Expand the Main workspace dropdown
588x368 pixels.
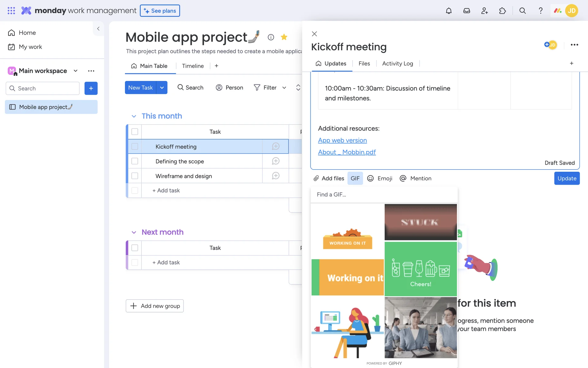pos(76,71)
